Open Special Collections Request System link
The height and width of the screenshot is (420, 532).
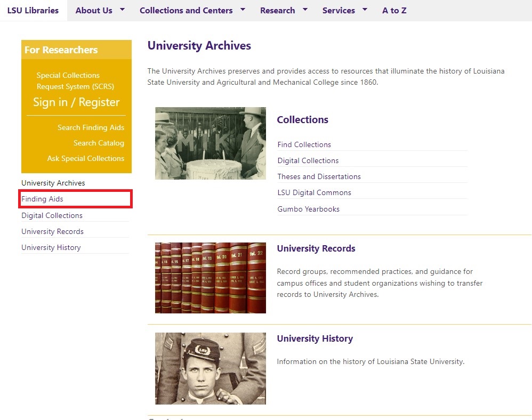[x=75, y=80]
